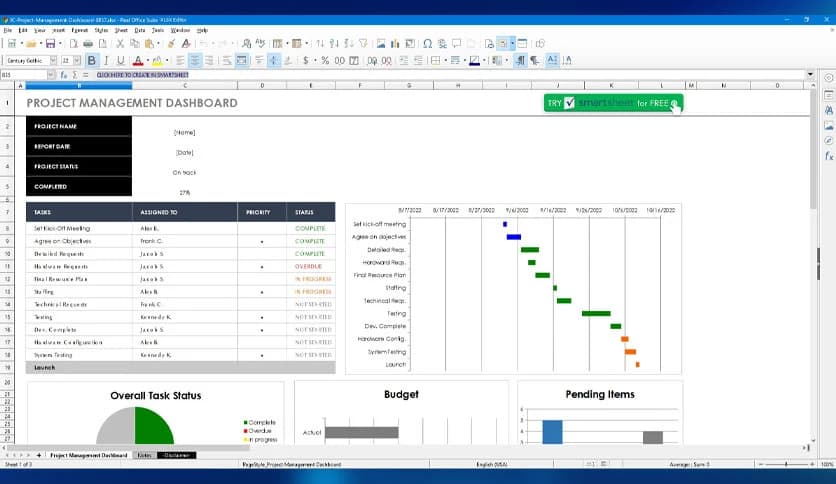Open the Data menu
Viewport: 836px width, 484px height.
140,30
